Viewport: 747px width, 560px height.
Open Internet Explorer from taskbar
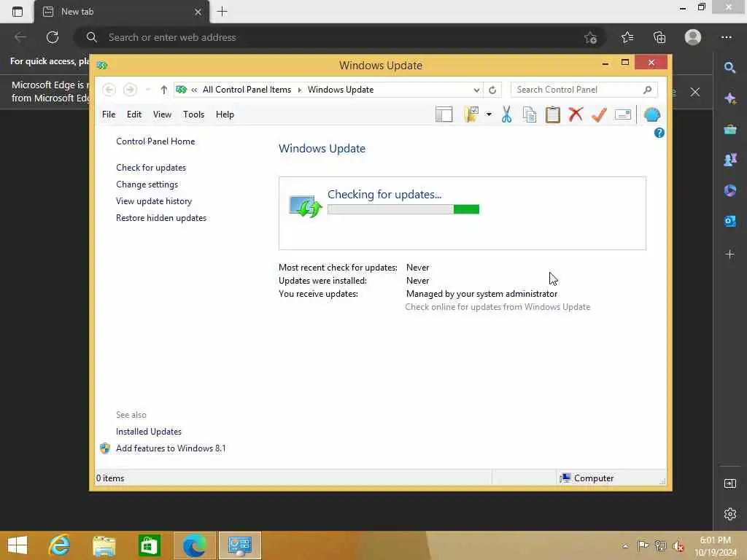click(x=59, y=545)
